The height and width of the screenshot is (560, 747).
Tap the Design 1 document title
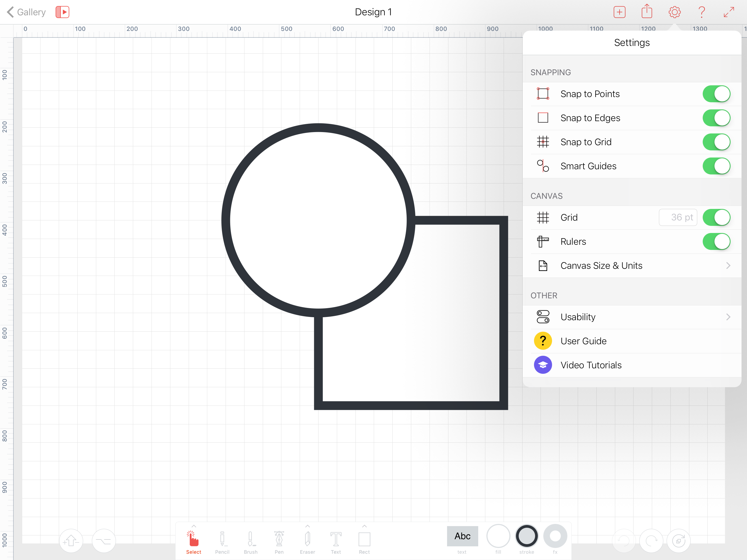(373, 12)
